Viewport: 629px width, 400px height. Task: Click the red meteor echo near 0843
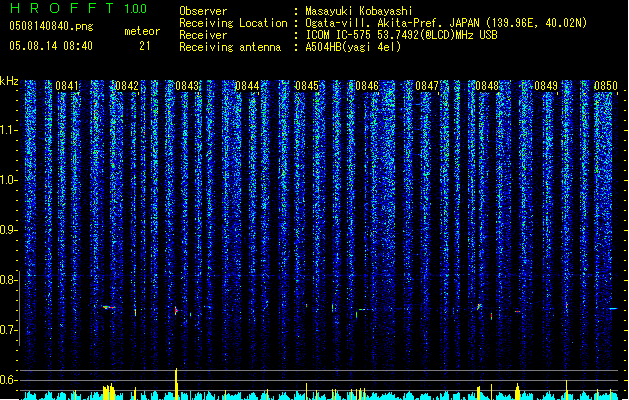click(176, 310)
